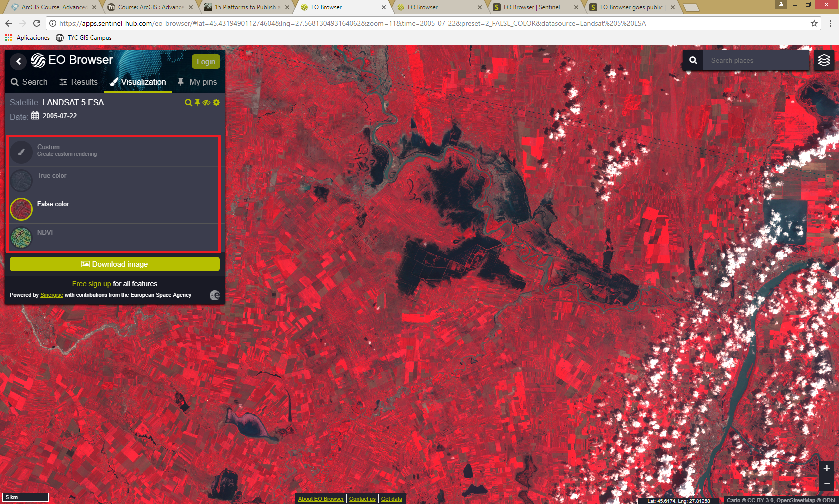This screenshot has width=839, height=504.
Task: Click the date field showing 2005-07-22
Action: [60, 116]
